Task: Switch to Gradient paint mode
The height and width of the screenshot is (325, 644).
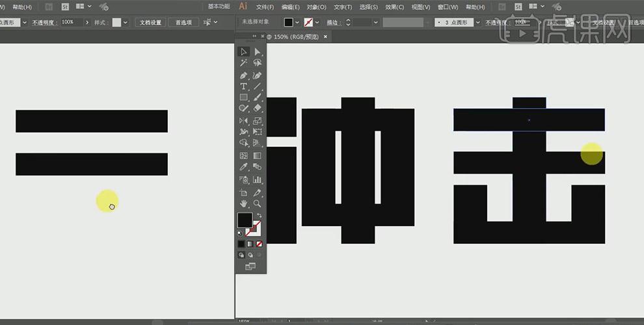Action: click(250, 244)
